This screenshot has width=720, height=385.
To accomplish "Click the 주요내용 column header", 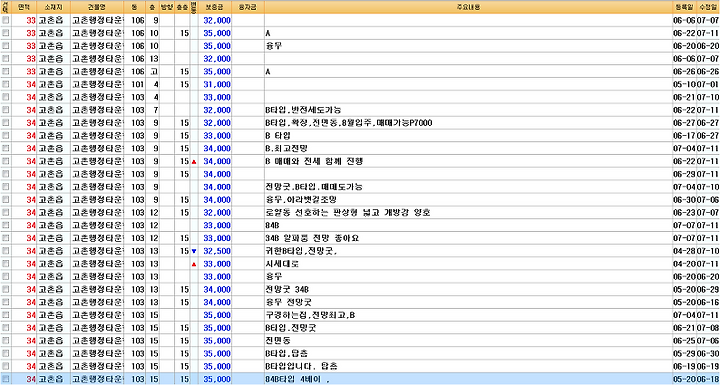I will 468,7.
